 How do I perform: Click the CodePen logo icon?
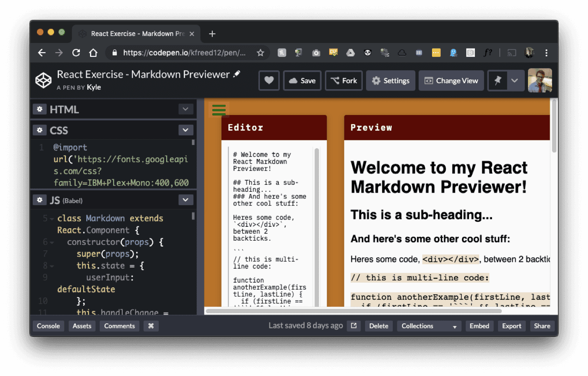43,80
